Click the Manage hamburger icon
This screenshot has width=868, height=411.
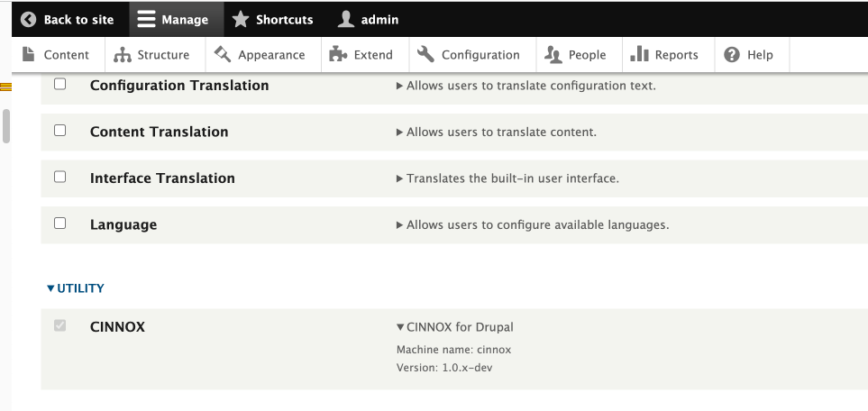[x=147, y=19]
